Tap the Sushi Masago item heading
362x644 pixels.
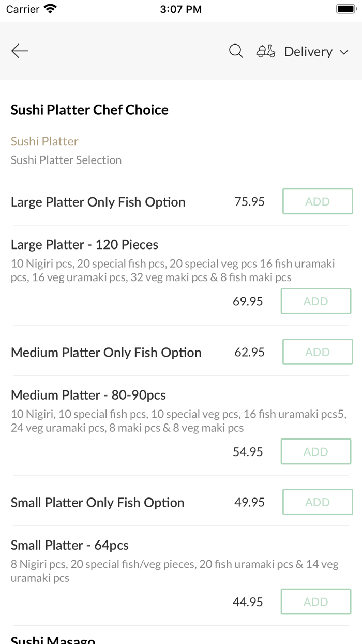pyautogui.click(x=53, y=640)
